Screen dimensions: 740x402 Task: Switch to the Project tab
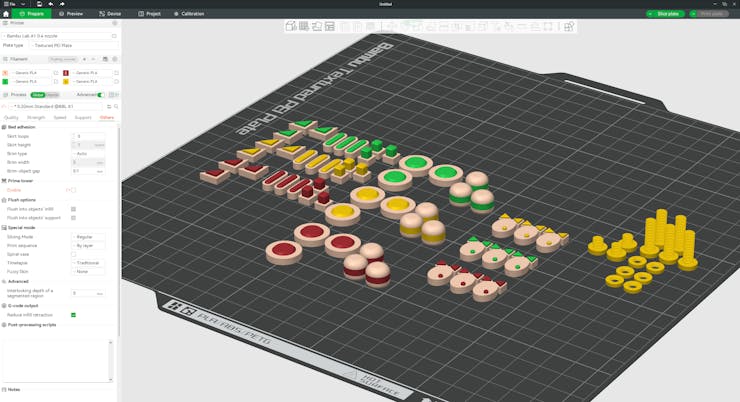pyautogui.click(x=150, y=14)
